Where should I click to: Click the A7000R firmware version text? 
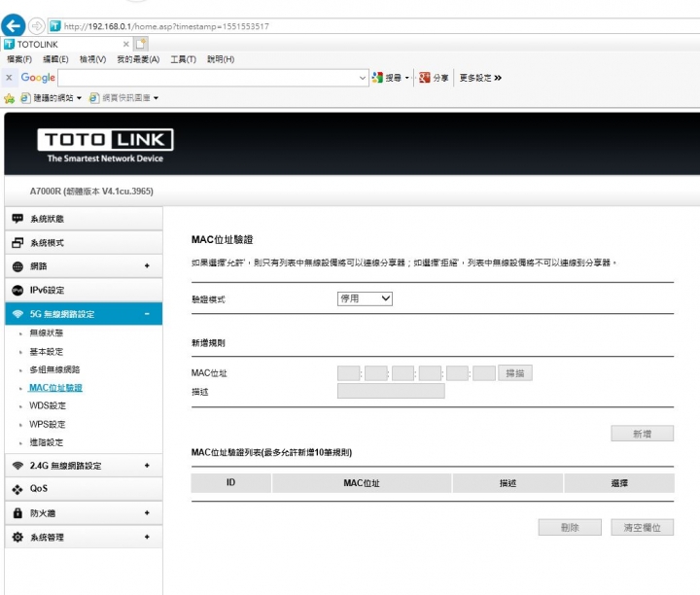pos(91,192)
